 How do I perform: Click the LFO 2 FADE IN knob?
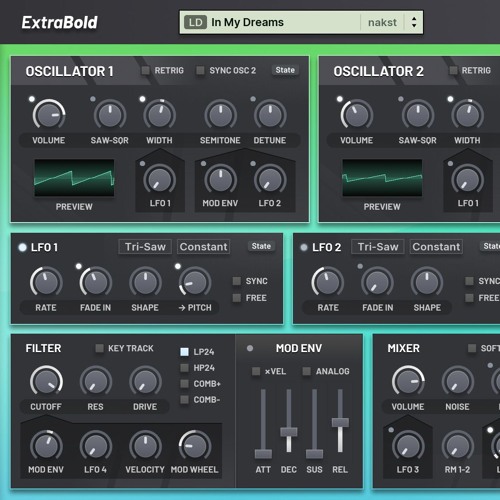[x=377, y=282]
